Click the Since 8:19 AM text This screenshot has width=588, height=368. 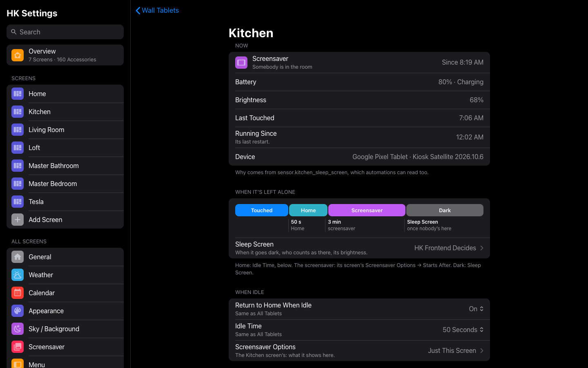463,62
